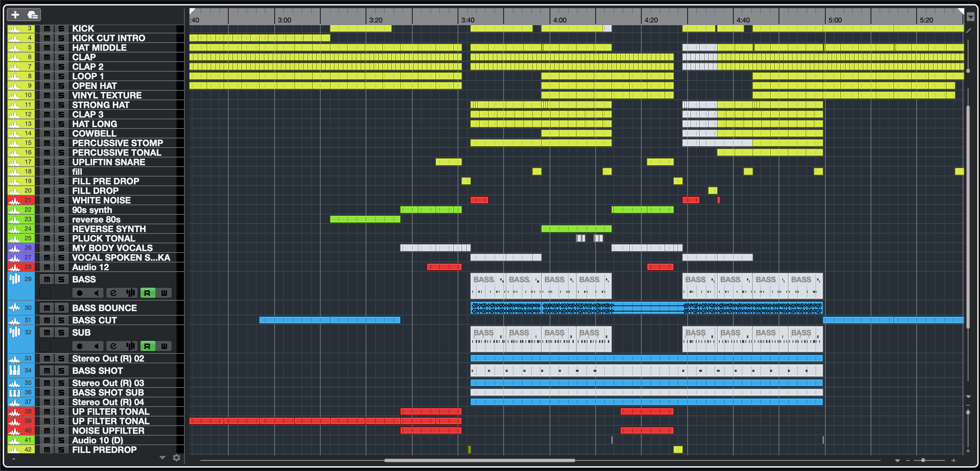Open the BASS track's Edit Instrument button
980x471 pixels.
click(131, 293)
